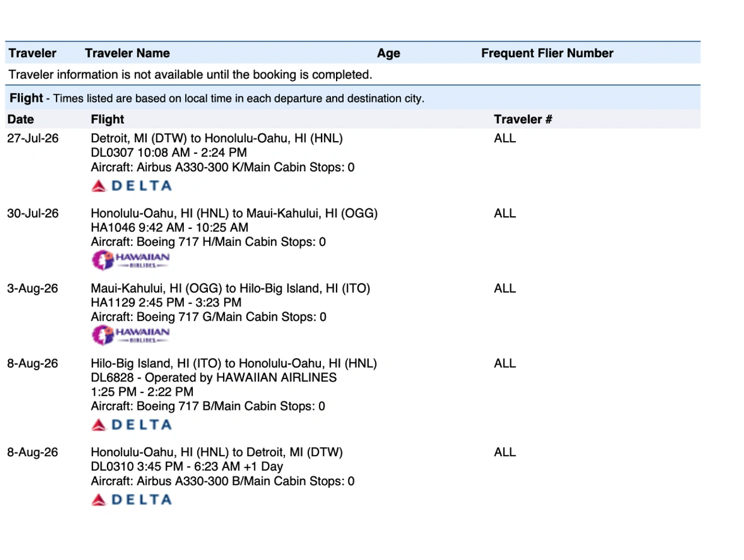Click the Traveler # column header

(x=523, y=119)
